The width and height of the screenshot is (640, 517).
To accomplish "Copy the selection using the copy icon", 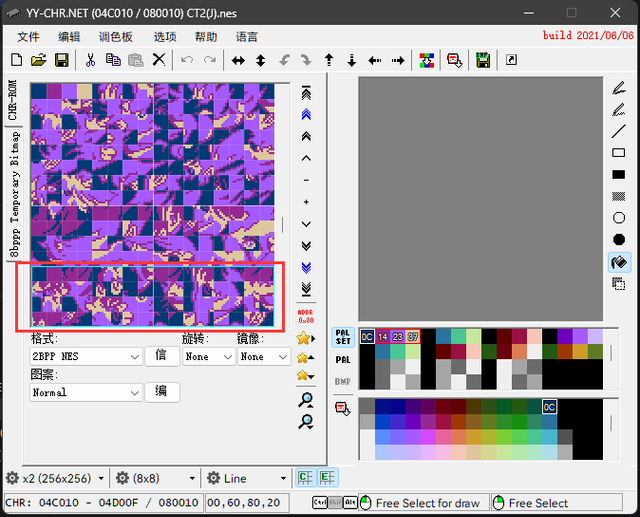I will click(113, 60).
